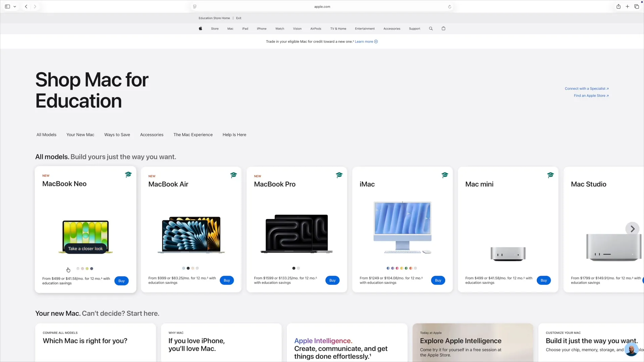Go forward with Safari's forward arrow
644x362 pixels.
[x=35, y=6]
